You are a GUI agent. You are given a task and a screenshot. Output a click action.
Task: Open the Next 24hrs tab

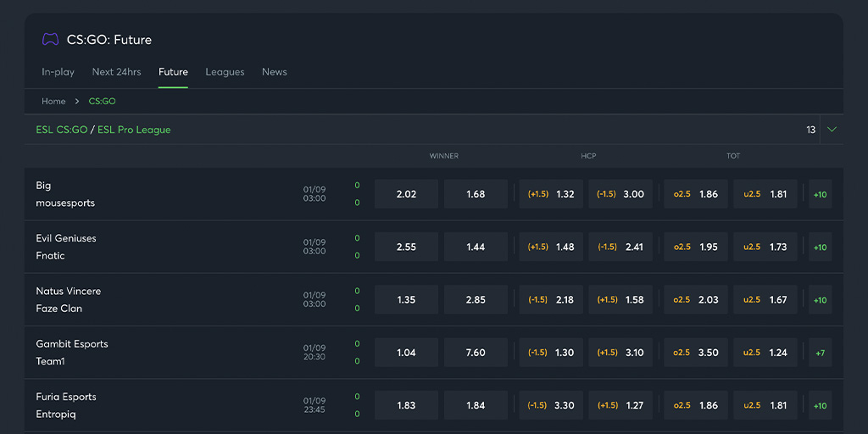point(116,72)
